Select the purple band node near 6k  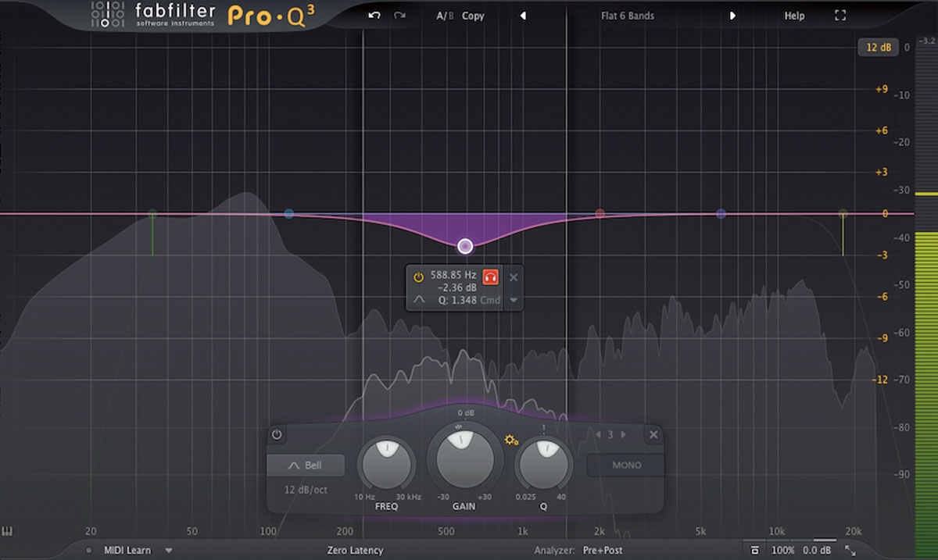(x=721, y=213)
